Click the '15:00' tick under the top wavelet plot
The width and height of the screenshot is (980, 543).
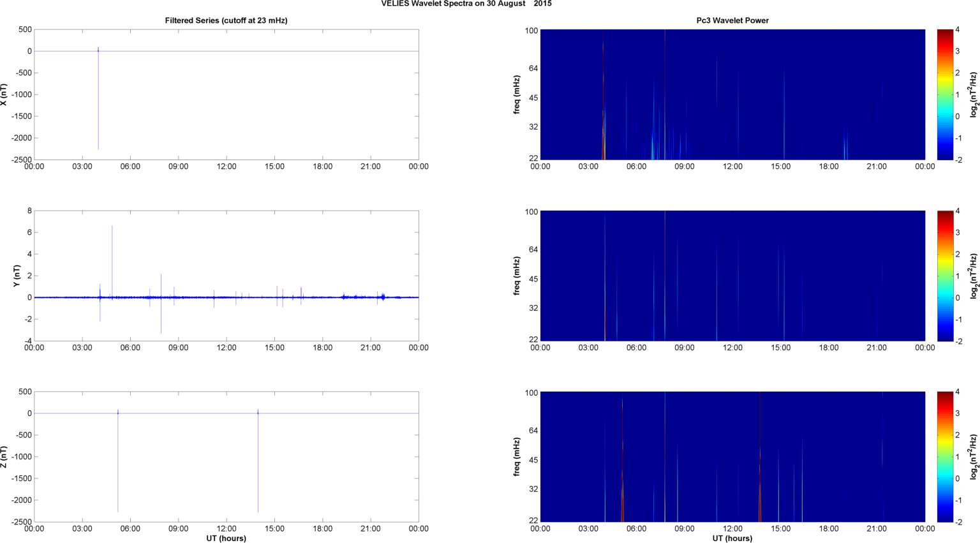(781, 167)
